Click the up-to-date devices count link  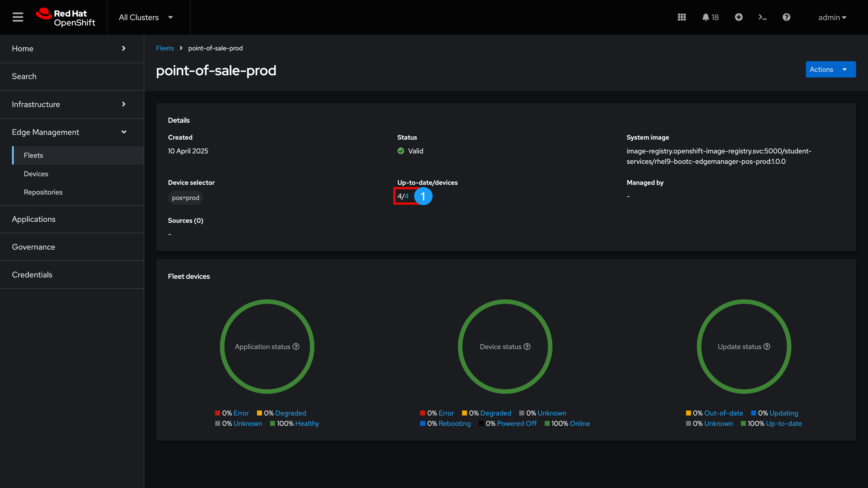pos(406,196)
